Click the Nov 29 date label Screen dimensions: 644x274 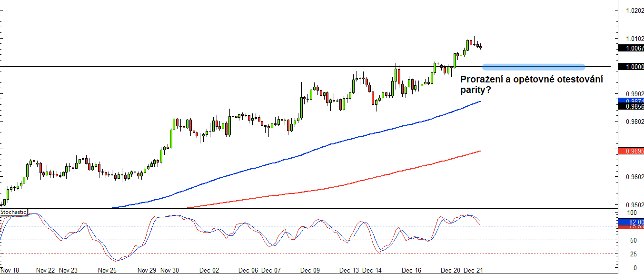click(147, 270)
